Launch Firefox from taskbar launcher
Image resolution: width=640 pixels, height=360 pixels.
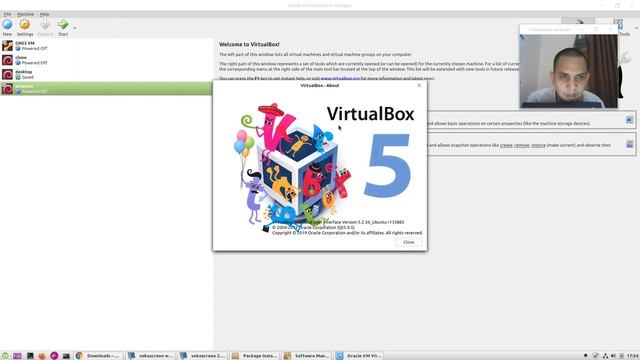coord(42,356)
